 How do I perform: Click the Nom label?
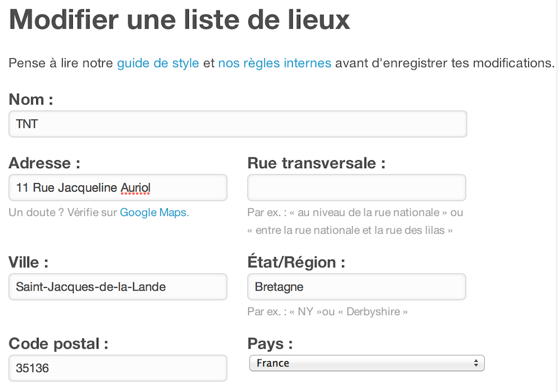pyautogui.click(x=31, y=99)
